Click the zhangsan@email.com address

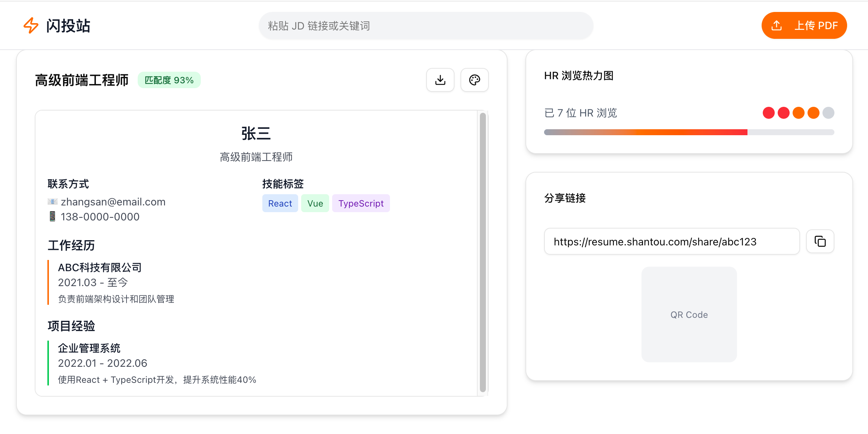pyautogui.click(x=113, y=202)
